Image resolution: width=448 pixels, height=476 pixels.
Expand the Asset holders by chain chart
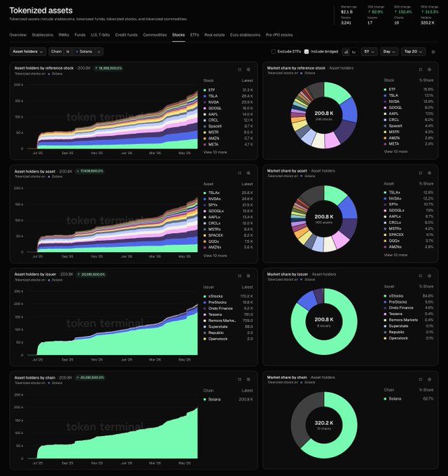239,379
